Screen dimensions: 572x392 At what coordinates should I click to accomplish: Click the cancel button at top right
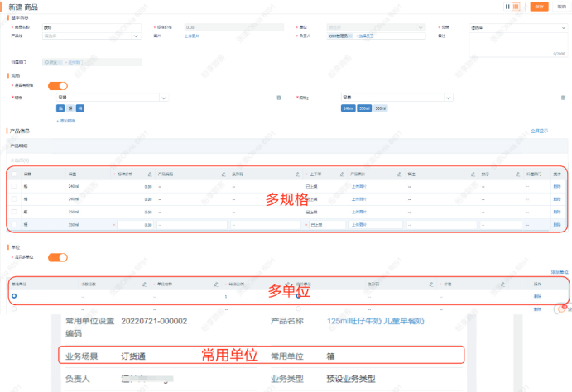tap(562, 7)
